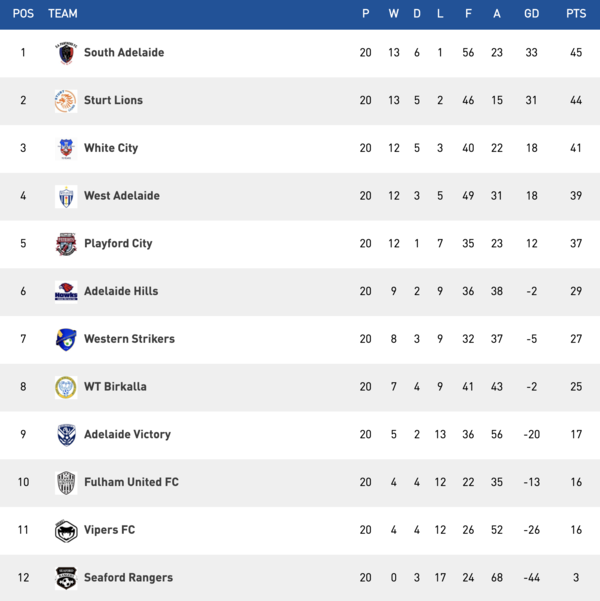Viewport: 600px width, 601px height.
Task: Click the WT Birkalla club crest
Action: click(66, 387)
